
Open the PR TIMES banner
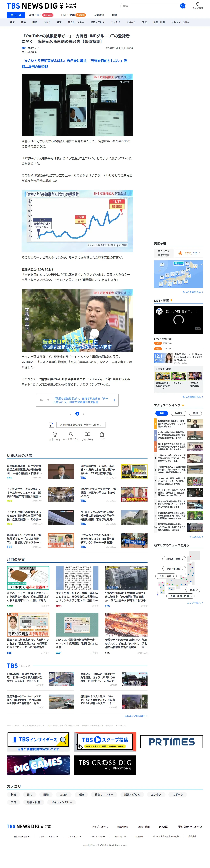172,742
